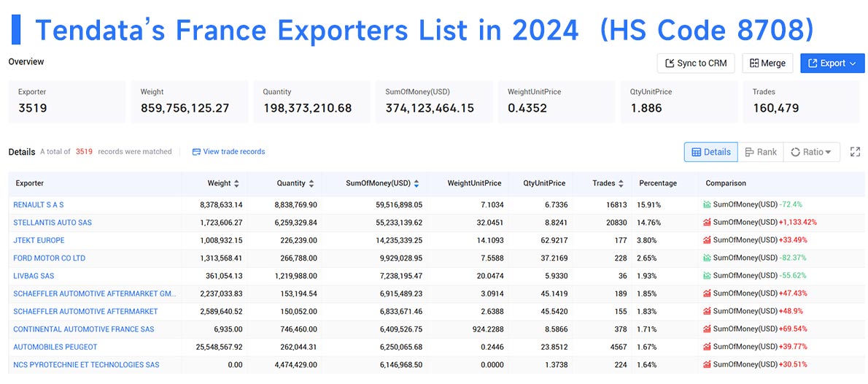Open STELLANTIS AUTO SAS exporter link
Viewport: 868px width, 384px height.
(53, 222)
